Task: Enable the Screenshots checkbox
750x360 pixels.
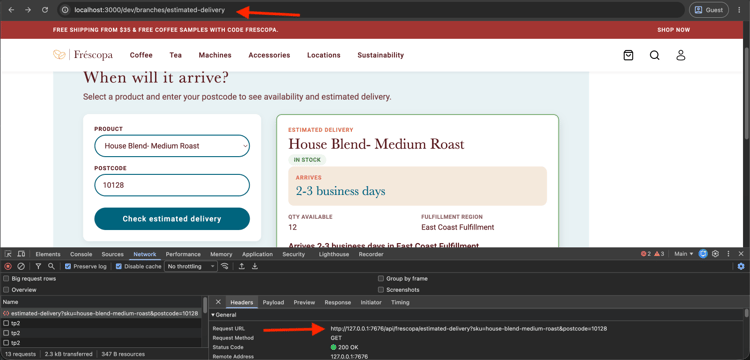Action: tap(381, 290)
